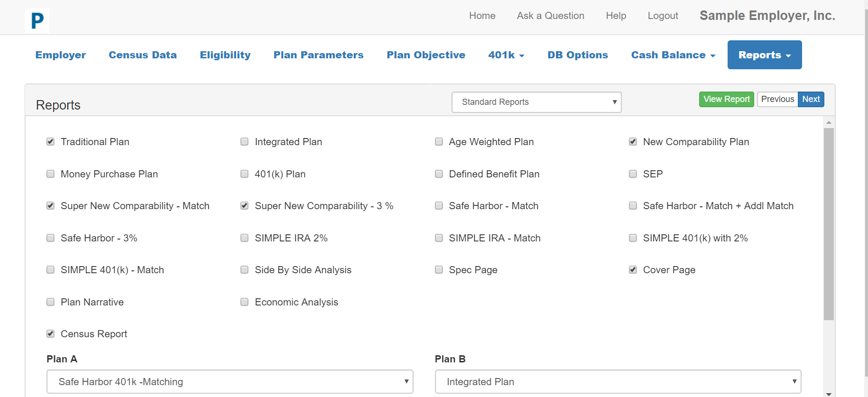868x397 pixels.
Task: Expand the Plan A selection dropdown
Action: coord(230,382)
